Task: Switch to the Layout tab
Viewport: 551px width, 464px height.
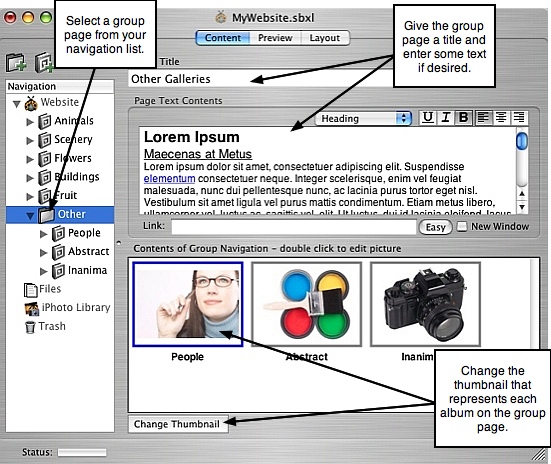Action: [x=325, y=38]
